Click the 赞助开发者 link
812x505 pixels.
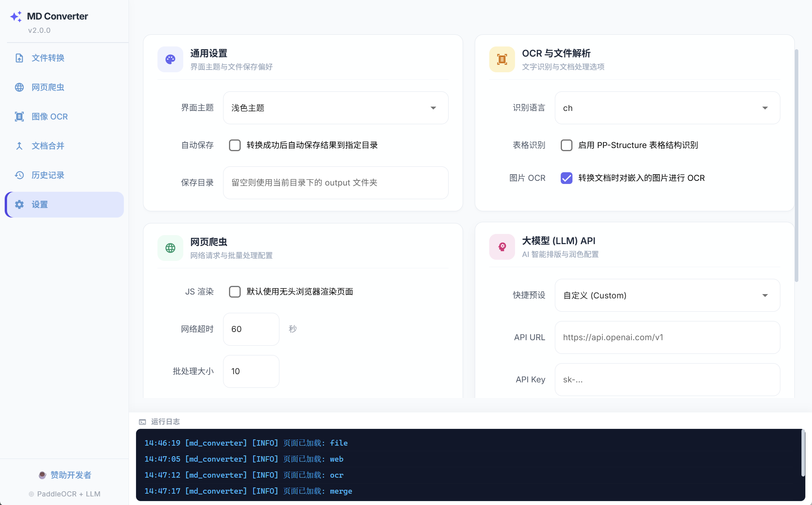[x=65, y=475]
